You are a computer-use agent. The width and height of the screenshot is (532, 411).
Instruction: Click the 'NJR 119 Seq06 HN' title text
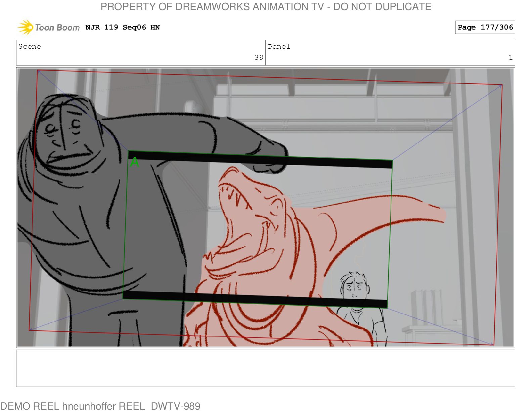pyautogui.click(x=123, y=28)
